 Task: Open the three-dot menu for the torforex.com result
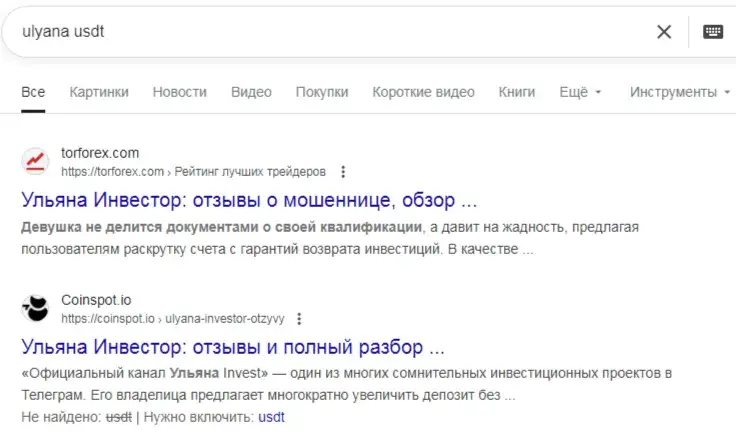point(343,172)
